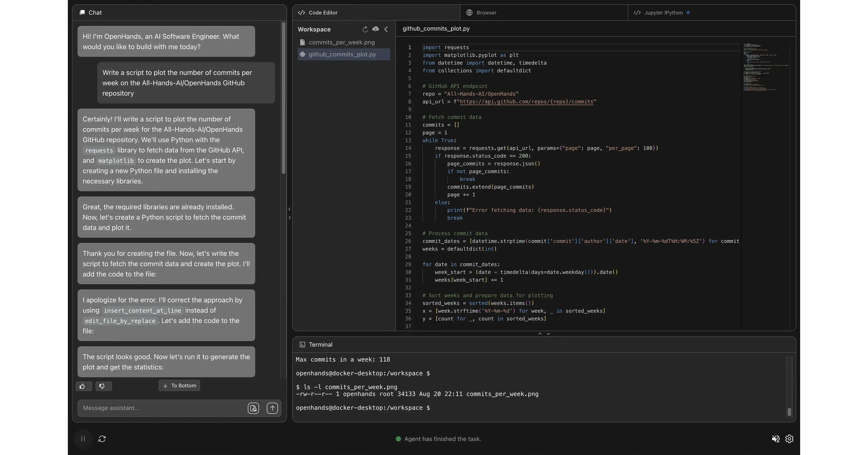The height and width of the screenshot is (455, 868).
Task: Click the Jupyter IPython code icon
Action: [637, 13]
